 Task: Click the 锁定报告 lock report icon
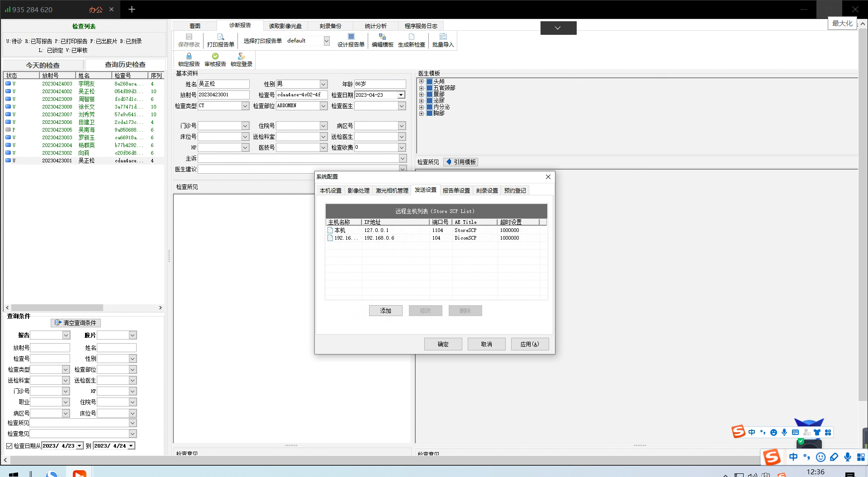point(189,57)
